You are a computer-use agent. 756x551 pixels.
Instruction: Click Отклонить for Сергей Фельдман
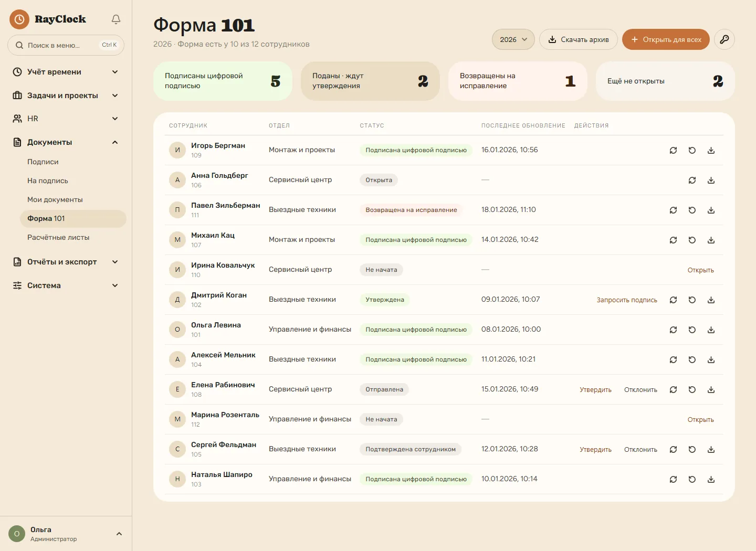[x=640, y=450]
